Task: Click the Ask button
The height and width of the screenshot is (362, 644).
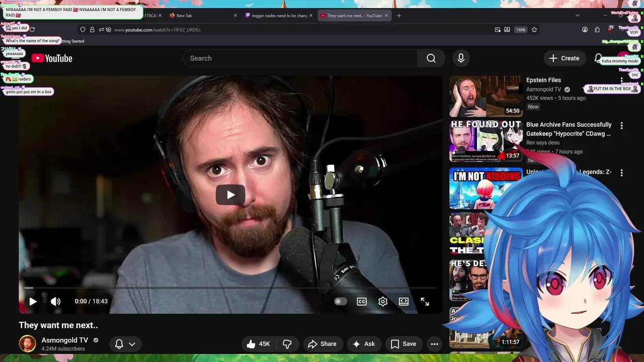Action: (x=363, y=344)
